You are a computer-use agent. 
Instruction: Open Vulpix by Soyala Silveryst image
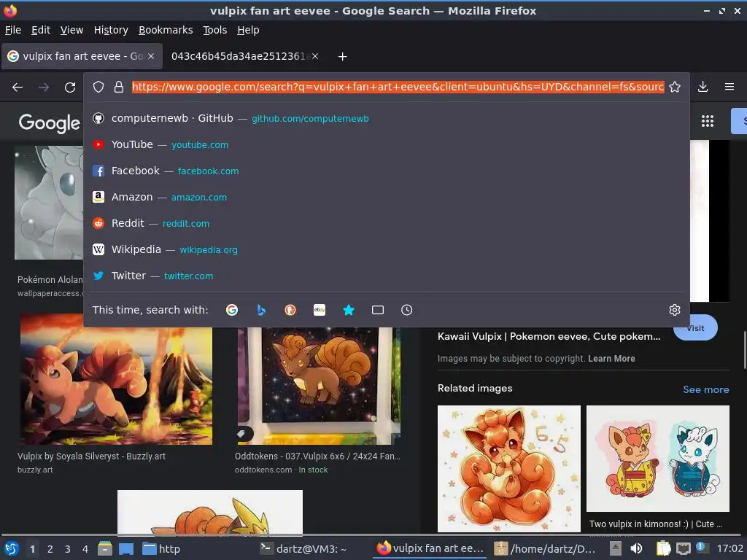coord(116,379)
